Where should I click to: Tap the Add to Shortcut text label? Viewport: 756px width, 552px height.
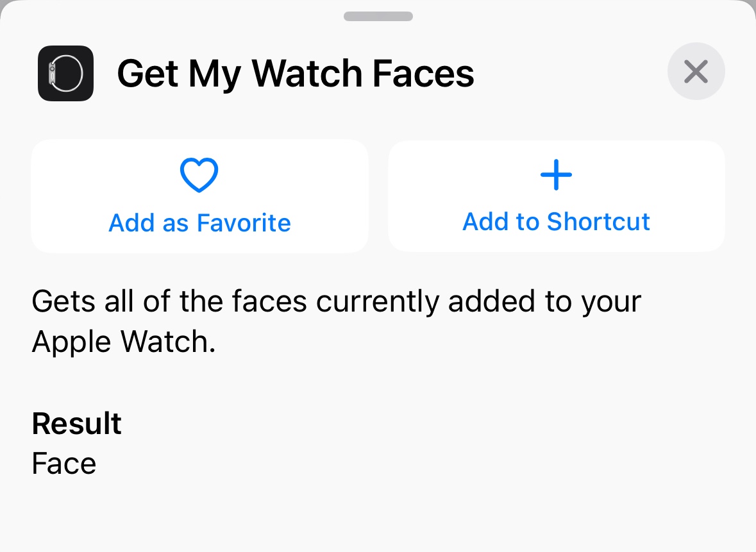point(556,221)
